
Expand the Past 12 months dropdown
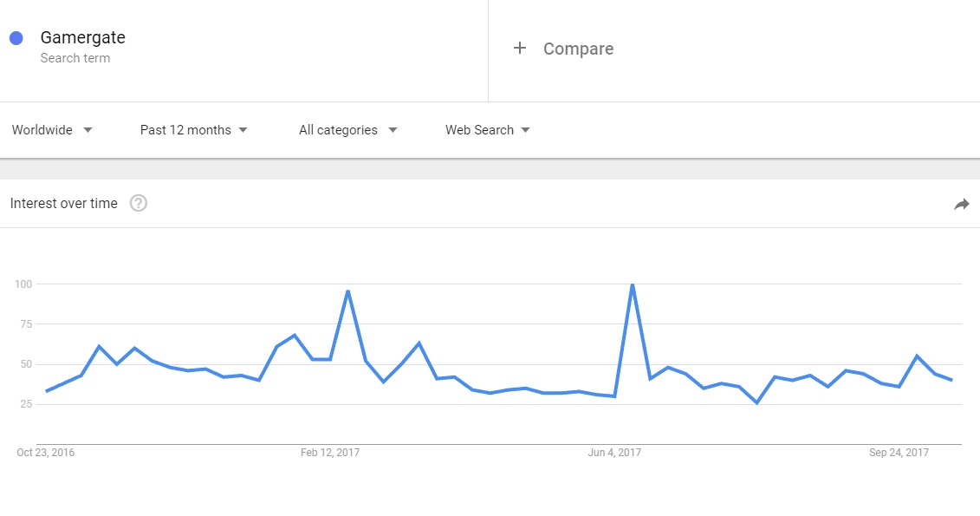[x=194, y=130]
